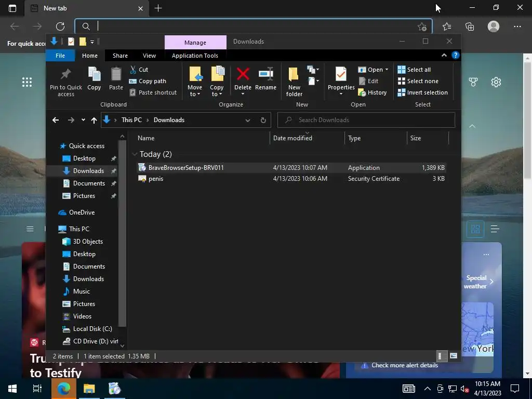Switch to large icons view in status bar
Viewport: 532px width, 399px height.
(454, 356)
